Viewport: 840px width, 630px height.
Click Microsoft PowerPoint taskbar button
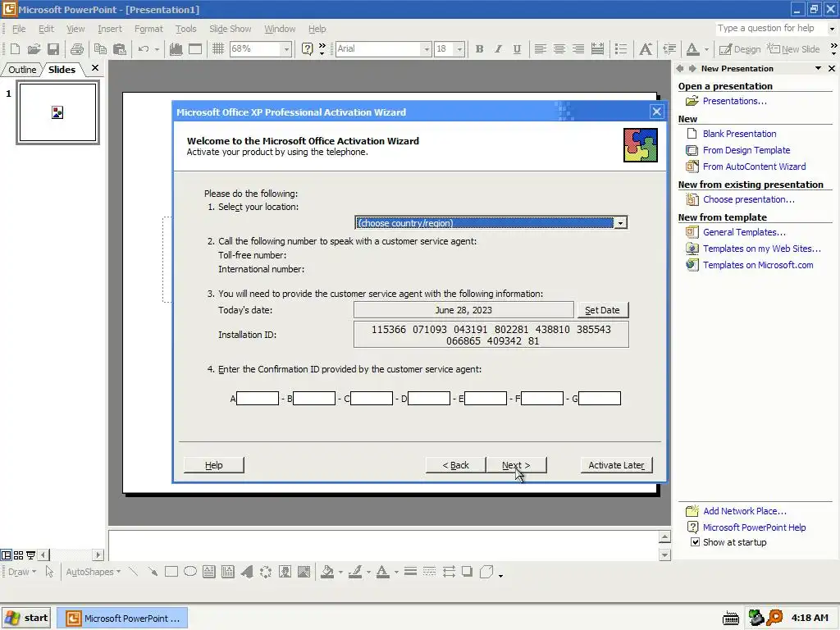click(x=123, y=619)
